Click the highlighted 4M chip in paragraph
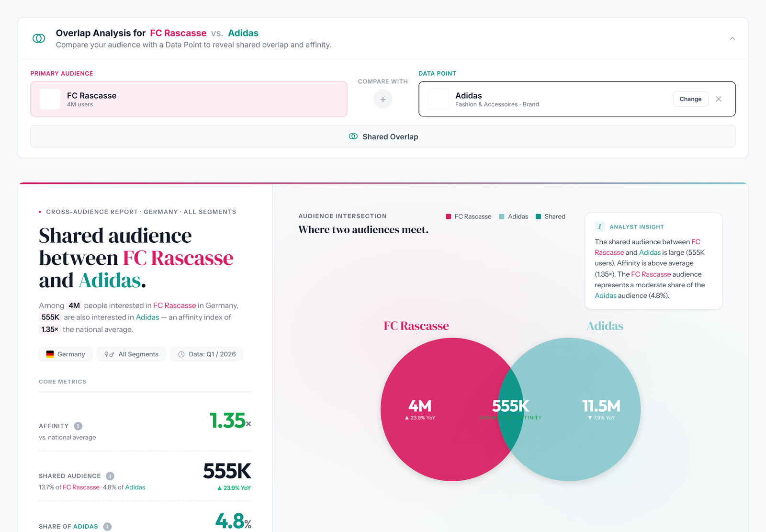Screen dimensions: 766x532 [74, 306]
